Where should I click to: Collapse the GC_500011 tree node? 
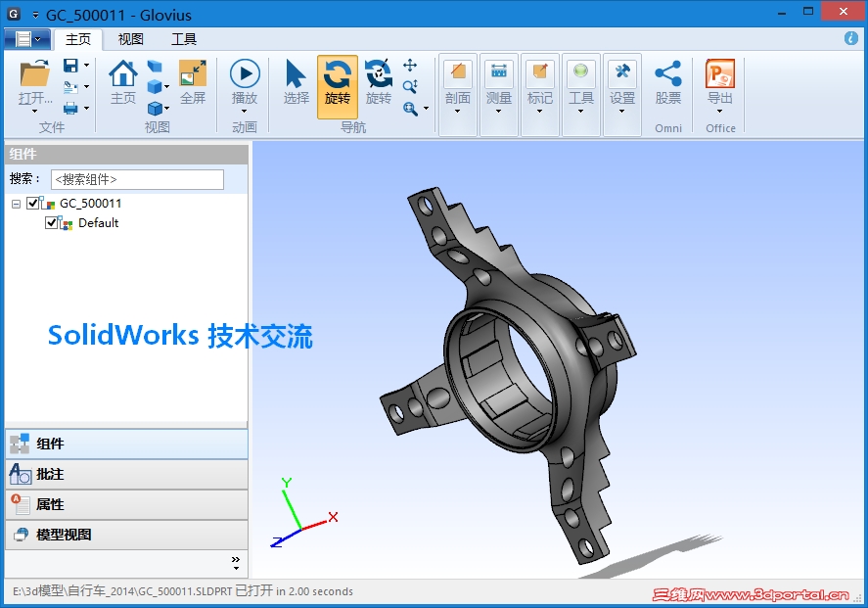click(16, 204)
